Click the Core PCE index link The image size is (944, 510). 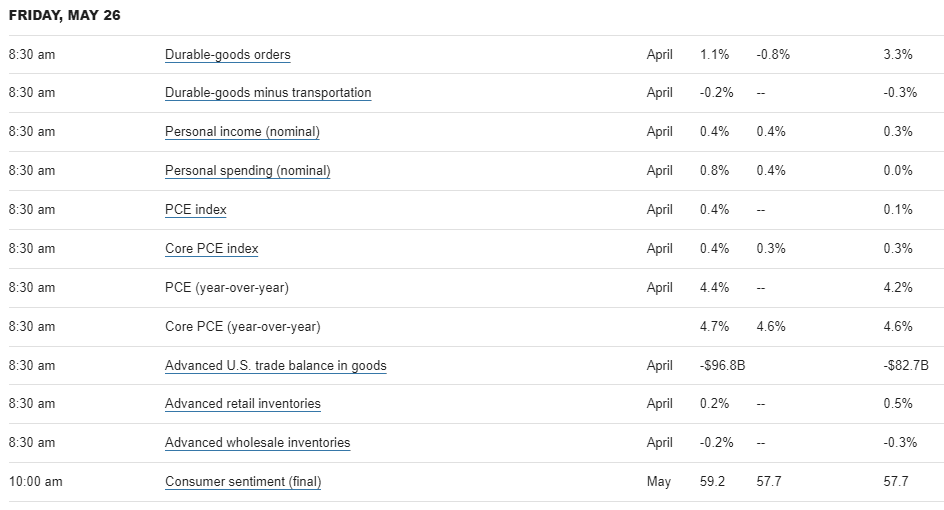[x=212, y=248]
